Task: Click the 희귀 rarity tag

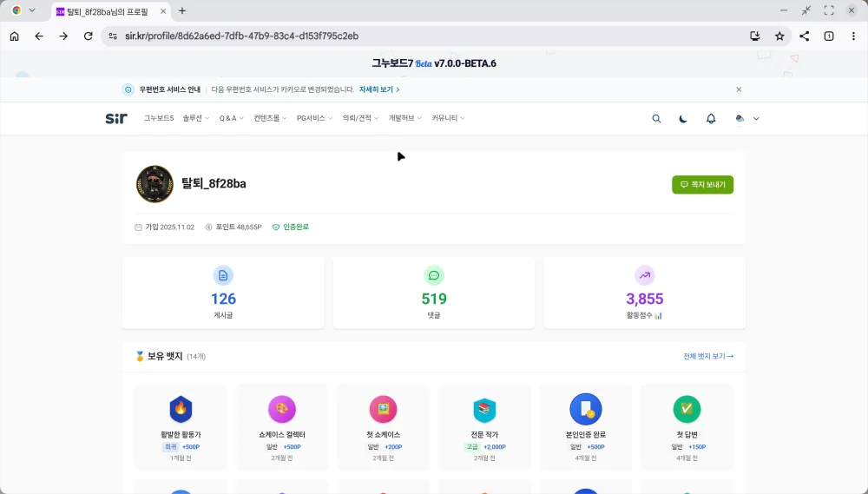Action: (x=170, y=447)
